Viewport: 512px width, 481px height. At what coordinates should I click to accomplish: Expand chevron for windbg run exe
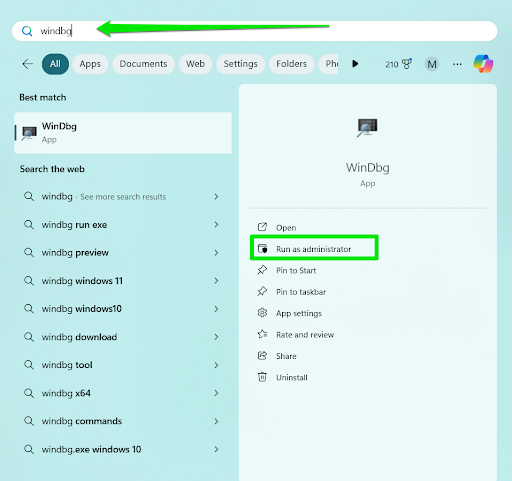(x=216, y=225)
